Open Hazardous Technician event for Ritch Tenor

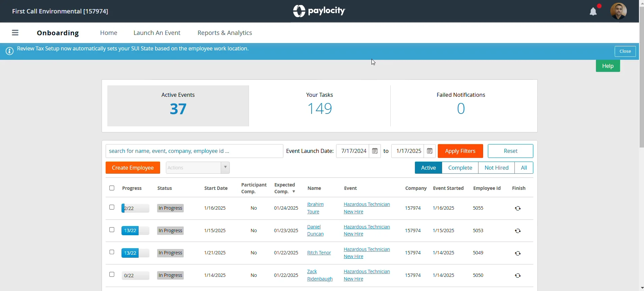[367, 253]
